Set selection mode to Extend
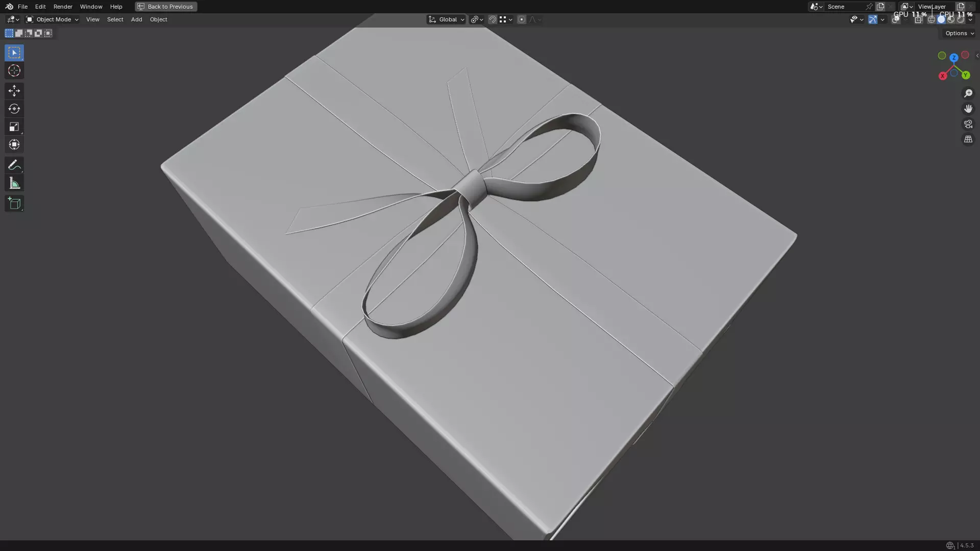Image resolution: width=980 pixels, height=551 pixels. point(18,33)
